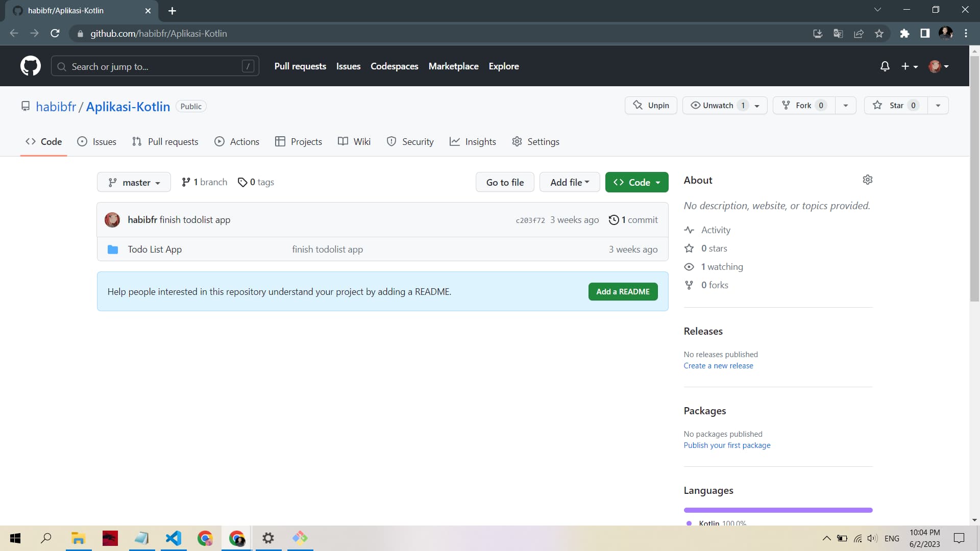Expand the Unwatch dropdown arrow
Image resolution: width=980 pixels, height=551 pixels.
point(757,105)
